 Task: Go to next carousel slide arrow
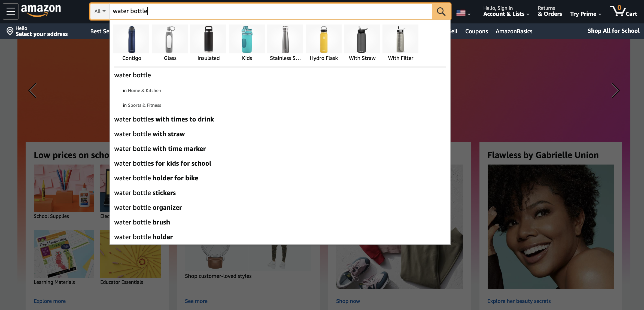point(615,90)
